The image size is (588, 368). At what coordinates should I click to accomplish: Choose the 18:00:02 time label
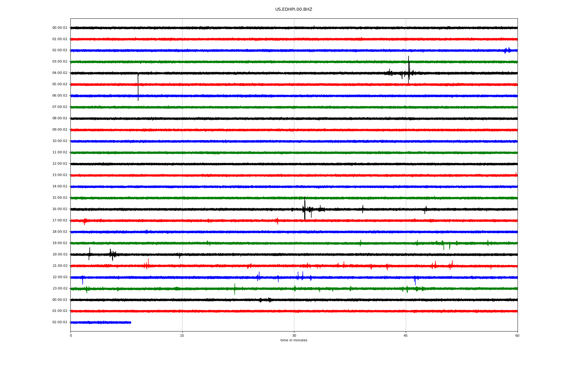(x=60, y=232)
